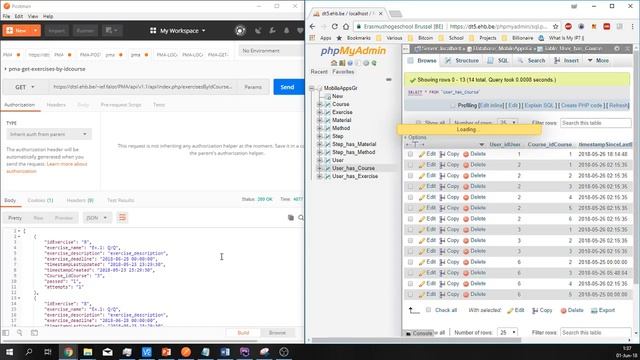
Task: Open Postman from the Windows taskbar
Action: coord(186,352)
